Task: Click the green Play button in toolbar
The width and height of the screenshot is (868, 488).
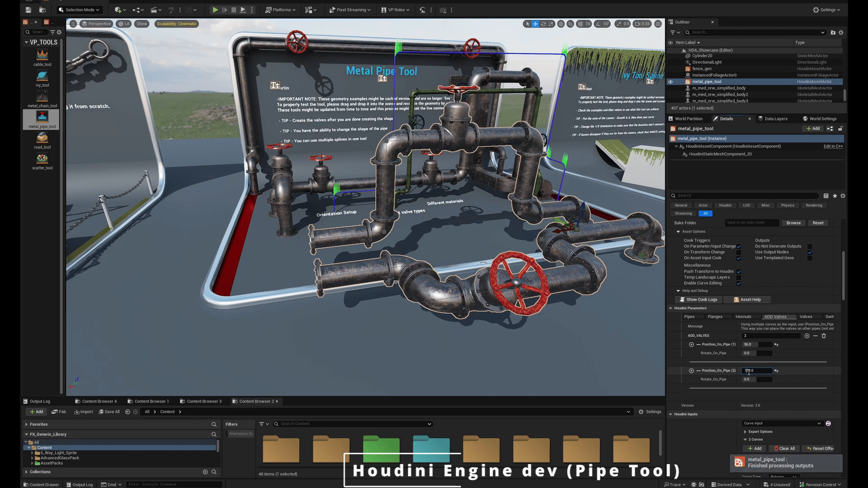Action: (x=215, y=9)
